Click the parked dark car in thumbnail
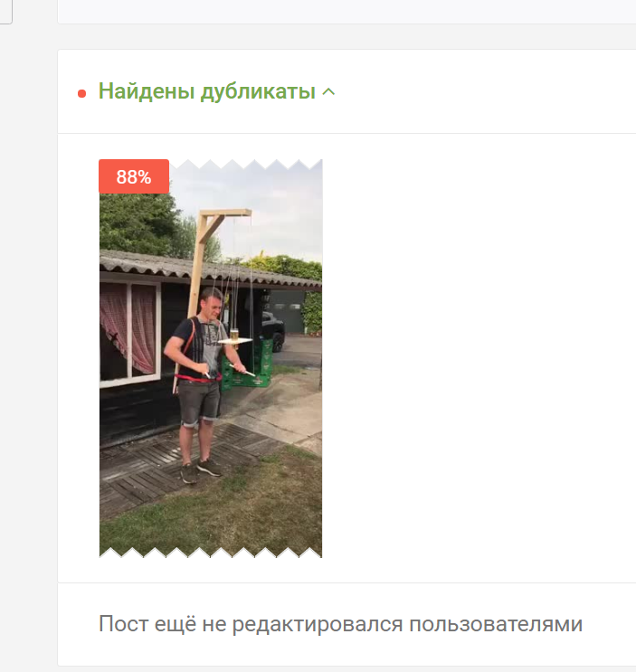 point(273,332)
